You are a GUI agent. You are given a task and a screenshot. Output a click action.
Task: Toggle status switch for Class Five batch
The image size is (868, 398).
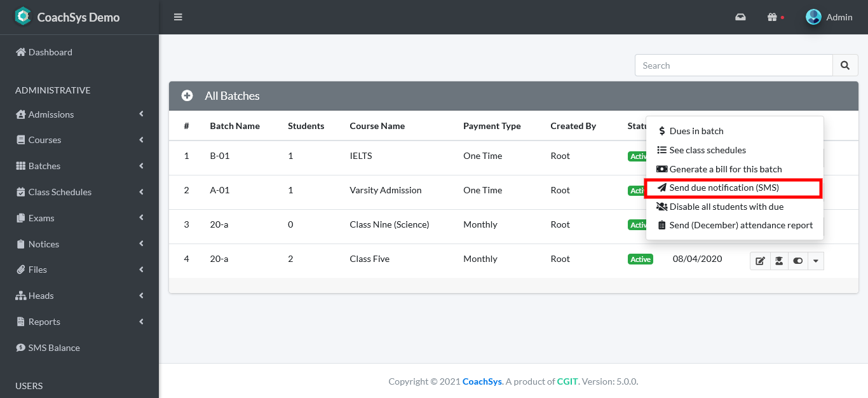pos(797,261)
